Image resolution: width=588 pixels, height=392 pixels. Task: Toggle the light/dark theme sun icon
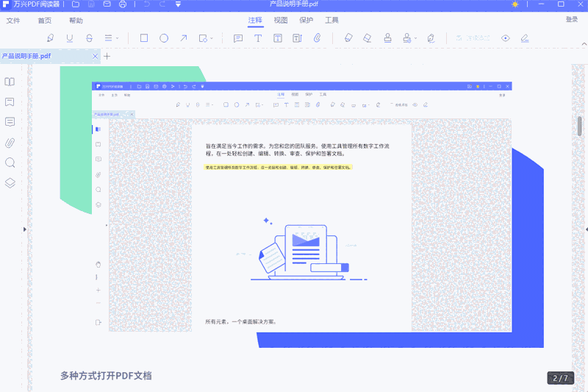click(515, 4)
